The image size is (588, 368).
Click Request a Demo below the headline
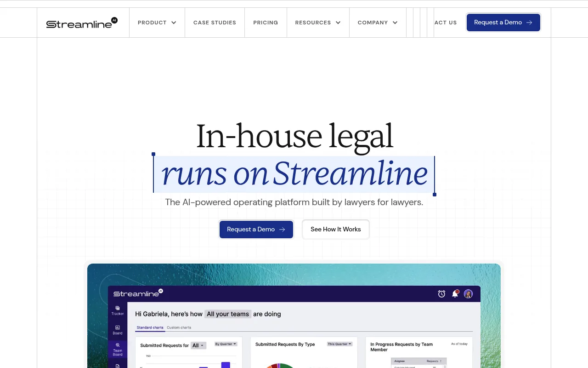[x=256, y=230]
